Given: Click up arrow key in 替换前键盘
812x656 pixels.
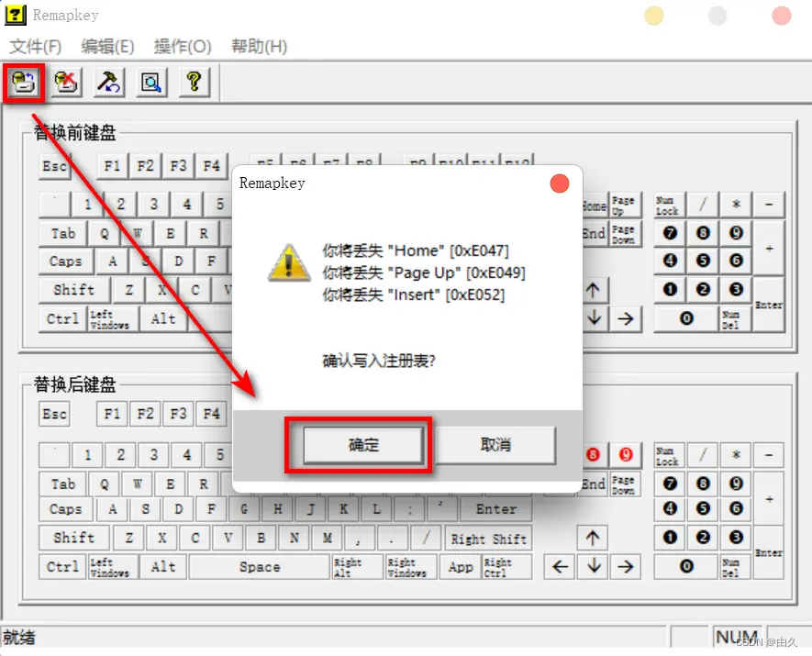Looking at the screenshot, I should click(593, 290).
